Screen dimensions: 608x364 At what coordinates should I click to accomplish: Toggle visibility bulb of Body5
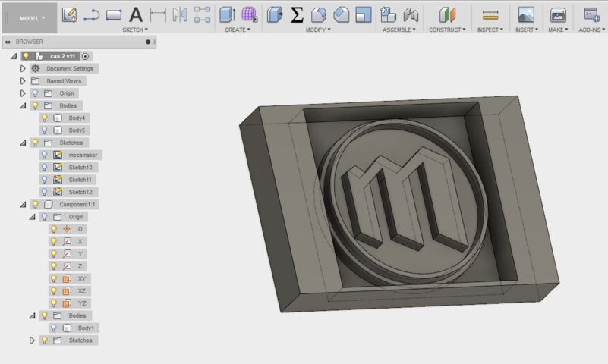[45, 130]
